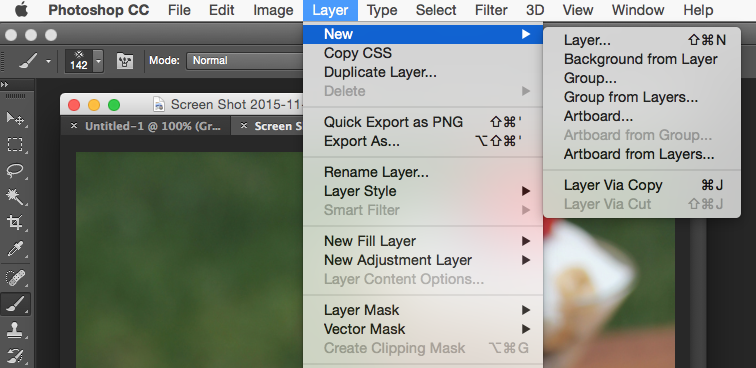Choose Duplicate Layer...
Screen dimensions: 756x368
423,72
